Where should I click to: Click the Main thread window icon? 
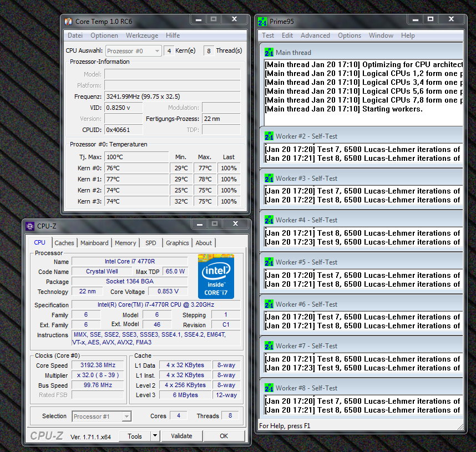tap(269, 52)
